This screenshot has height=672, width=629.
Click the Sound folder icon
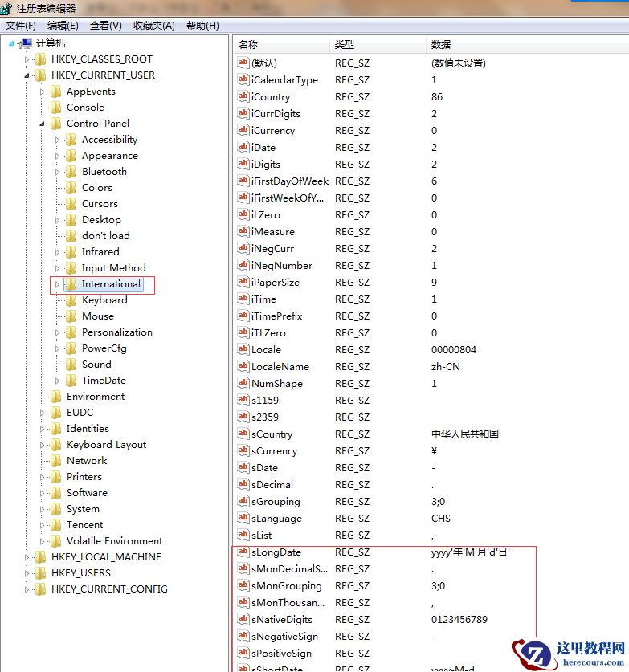[71, 365]
